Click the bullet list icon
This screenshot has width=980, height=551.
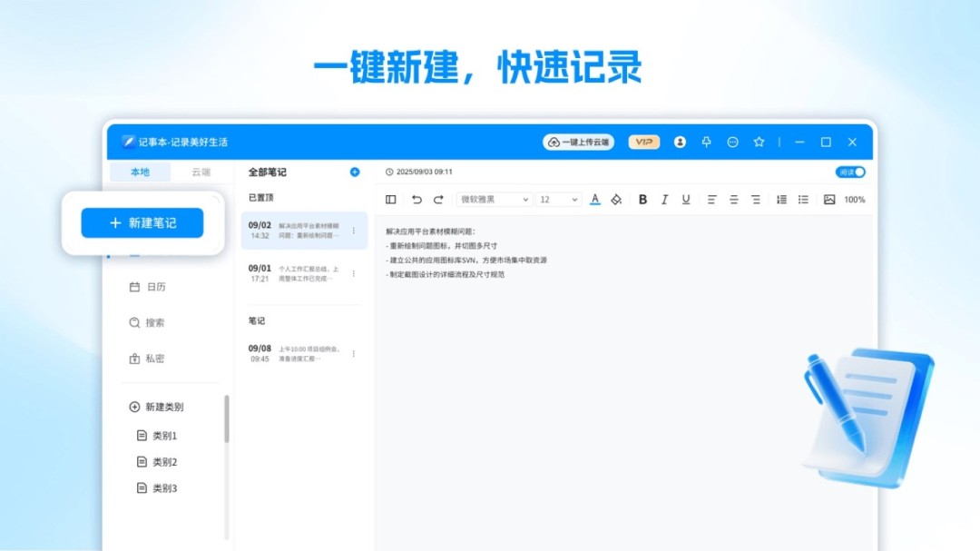tap(803, 200)
